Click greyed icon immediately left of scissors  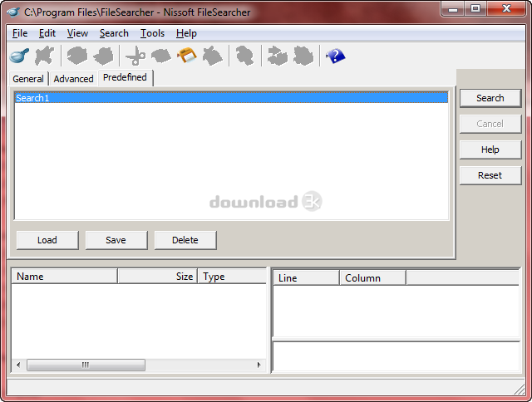[103, 56]
